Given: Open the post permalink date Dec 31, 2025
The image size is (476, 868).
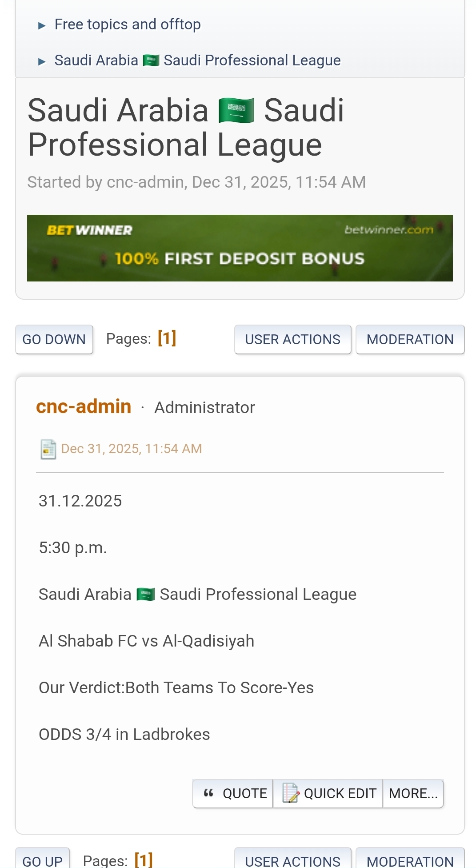Looking at the screenshot, I should coord(132,449).
